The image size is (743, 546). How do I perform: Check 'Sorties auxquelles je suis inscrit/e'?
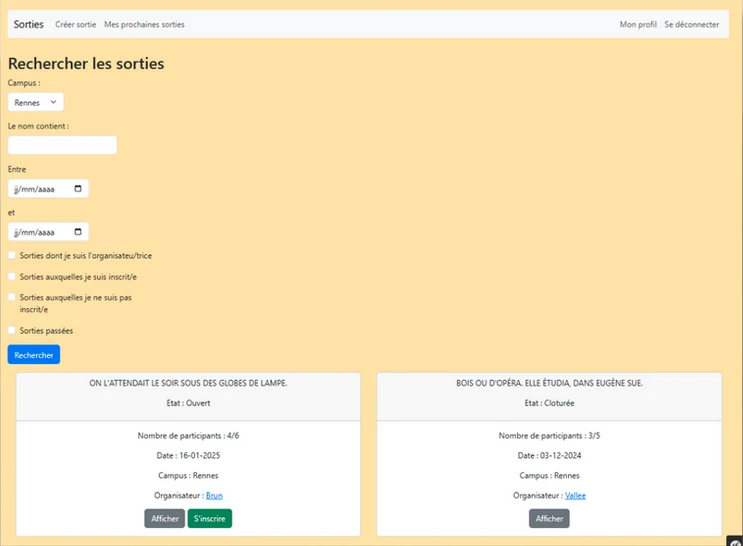click(13, 276)
